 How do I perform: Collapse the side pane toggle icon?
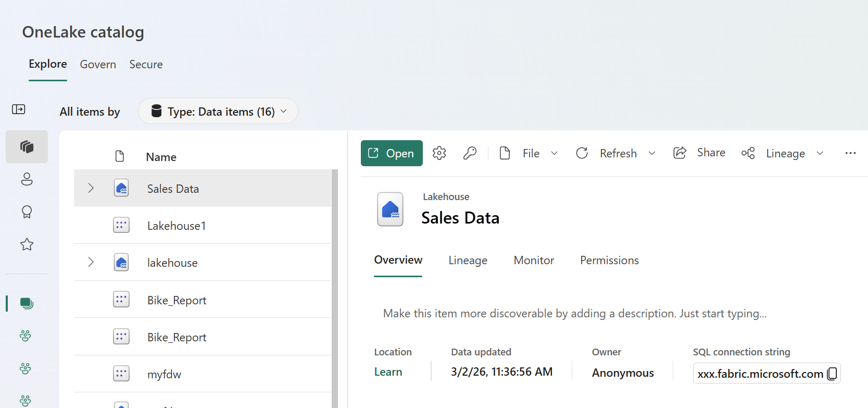tap(19, 109)
